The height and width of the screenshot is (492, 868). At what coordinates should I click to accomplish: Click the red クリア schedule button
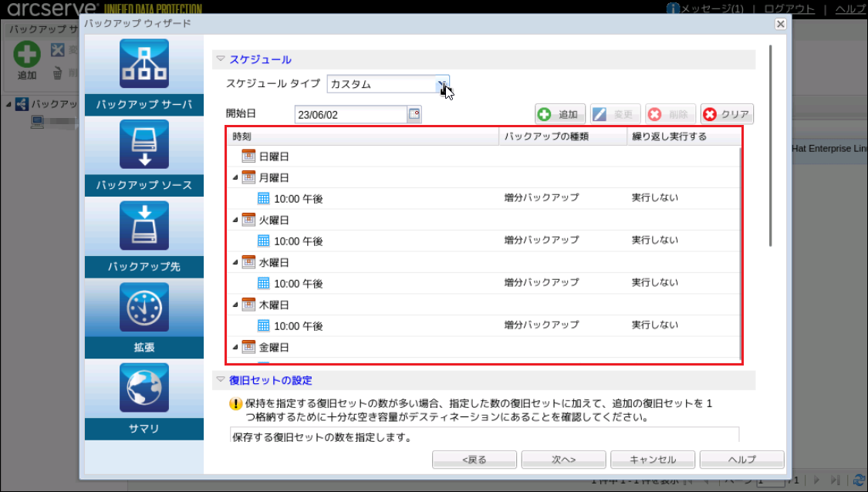click(727, 114)
